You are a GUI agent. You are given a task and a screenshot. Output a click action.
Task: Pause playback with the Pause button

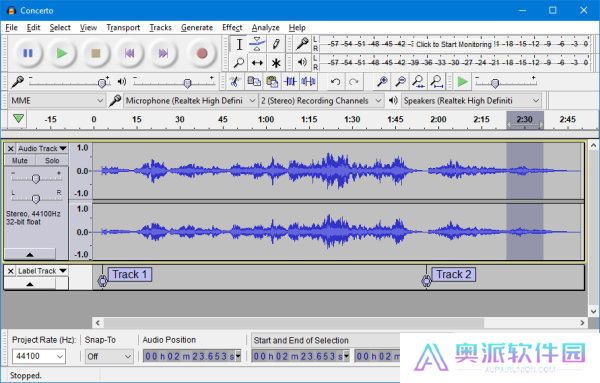[28, 53]
